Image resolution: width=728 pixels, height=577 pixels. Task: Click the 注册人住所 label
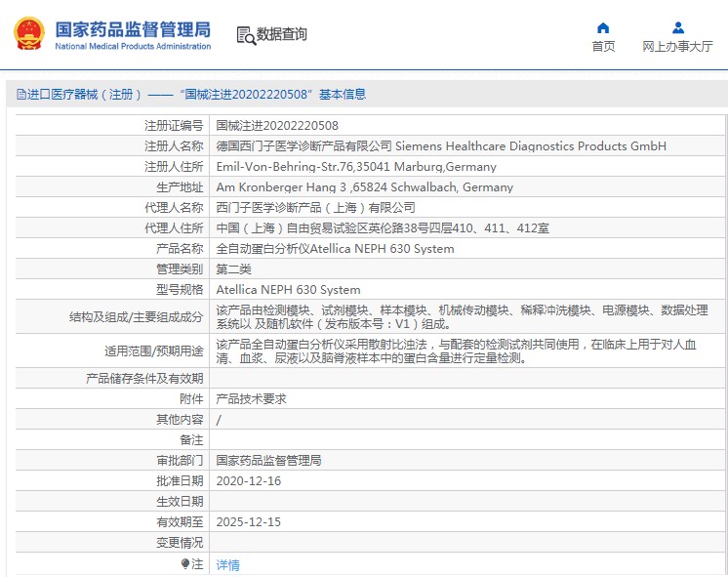point(174,166)
